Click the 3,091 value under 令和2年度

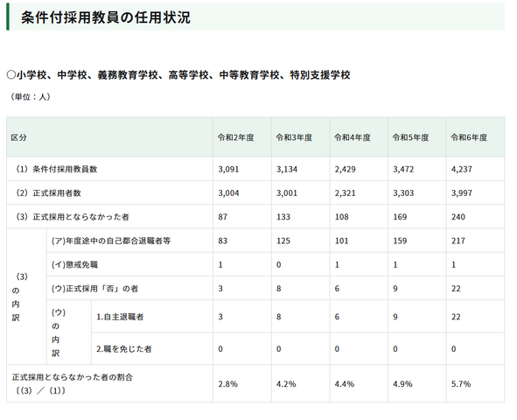(x=228, y=169)
